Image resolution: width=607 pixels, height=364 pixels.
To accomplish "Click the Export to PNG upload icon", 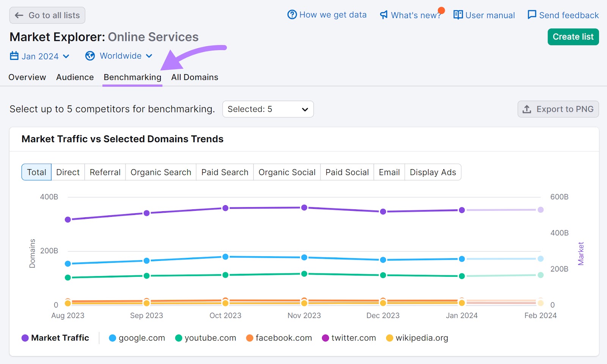I will [x=527, y=109].
